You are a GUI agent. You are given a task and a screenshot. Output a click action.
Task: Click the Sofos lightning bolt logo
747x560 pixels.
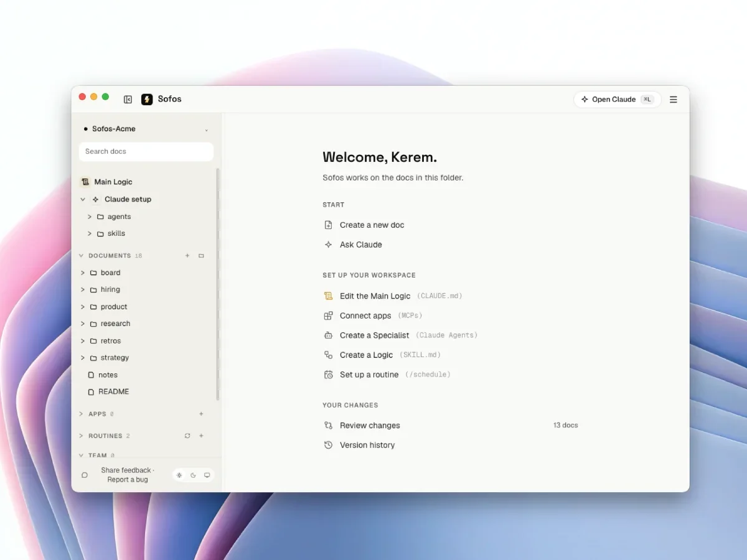(147, 100)
